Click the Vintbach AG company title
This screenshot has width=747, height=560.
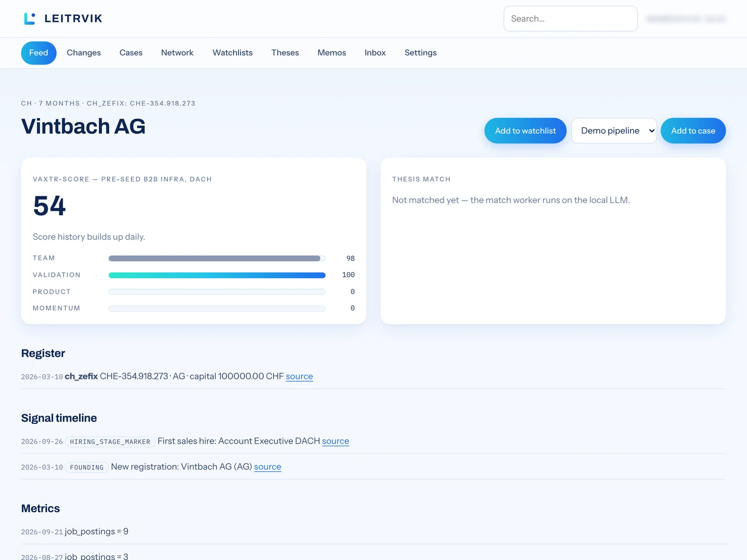[x=83, y=126]
